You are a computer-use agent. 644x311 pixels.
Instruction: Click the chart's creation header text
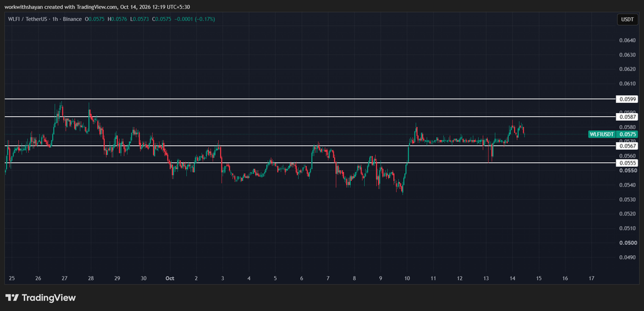[x=97, y=6]
